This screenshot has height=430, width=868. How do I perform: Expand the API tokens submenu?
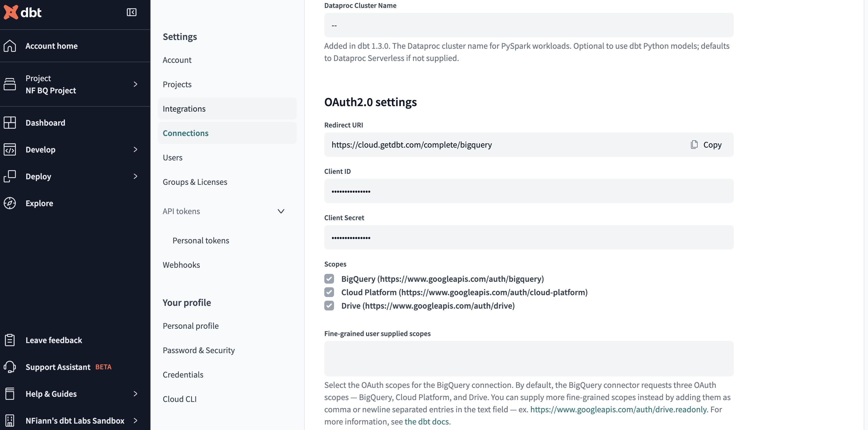click(x=281, y=211)
